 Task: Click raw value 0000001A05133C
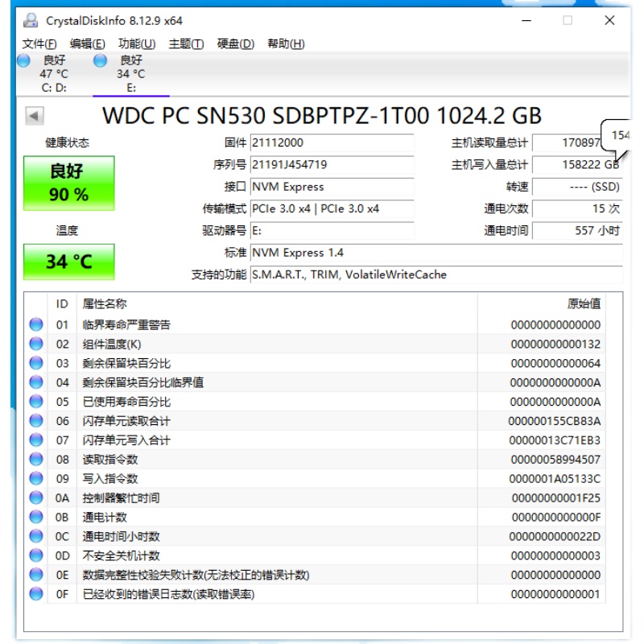click(x=555, y=479)
